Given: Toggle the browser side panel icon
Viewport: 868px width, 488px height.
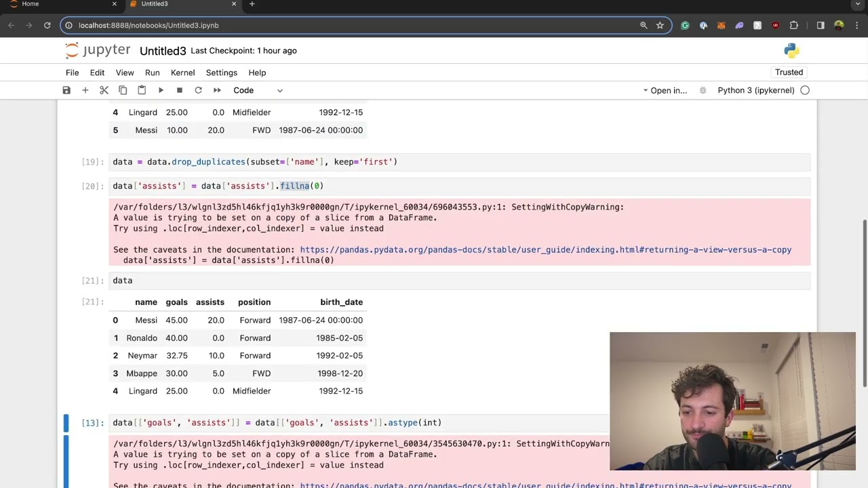Looking at the screenshot, I should [821, 25].
